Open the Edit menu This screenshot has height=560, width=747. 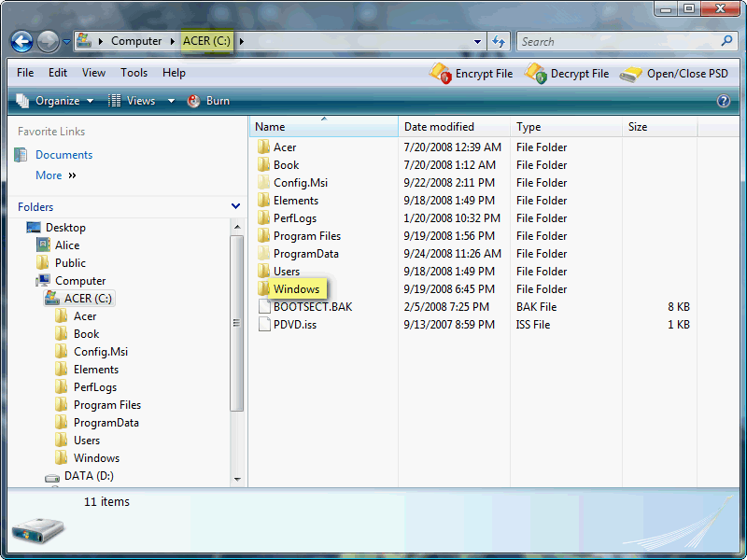[58, 73]
